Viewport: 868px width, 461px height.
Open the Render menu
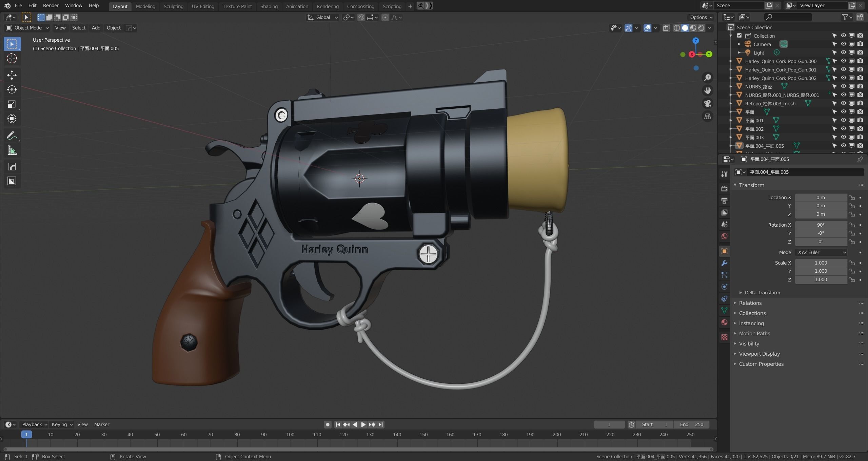point(51,6)
